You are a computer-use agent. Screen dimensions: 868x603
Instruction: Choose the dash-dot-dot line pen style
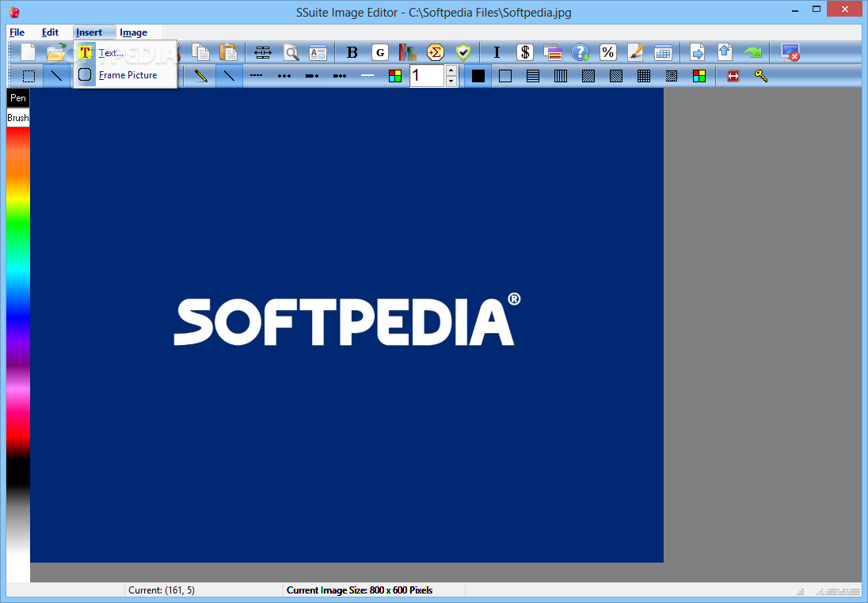click(x=339, y=76)
